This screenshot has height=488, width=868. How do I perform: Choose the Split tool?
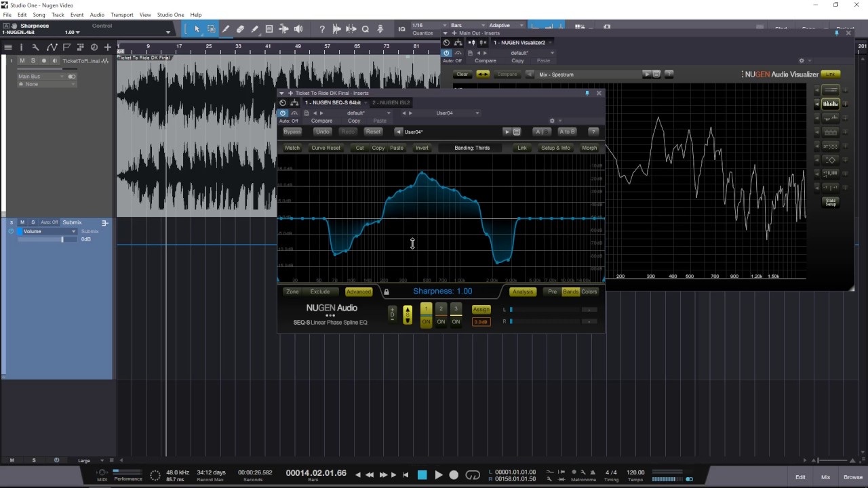click(226, 29)
